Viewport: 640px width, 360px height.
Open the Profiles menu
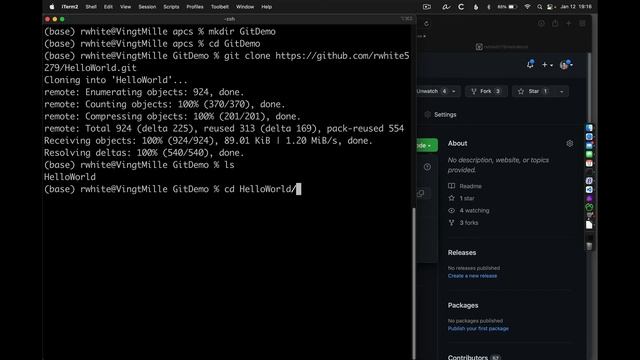(195, 7)
